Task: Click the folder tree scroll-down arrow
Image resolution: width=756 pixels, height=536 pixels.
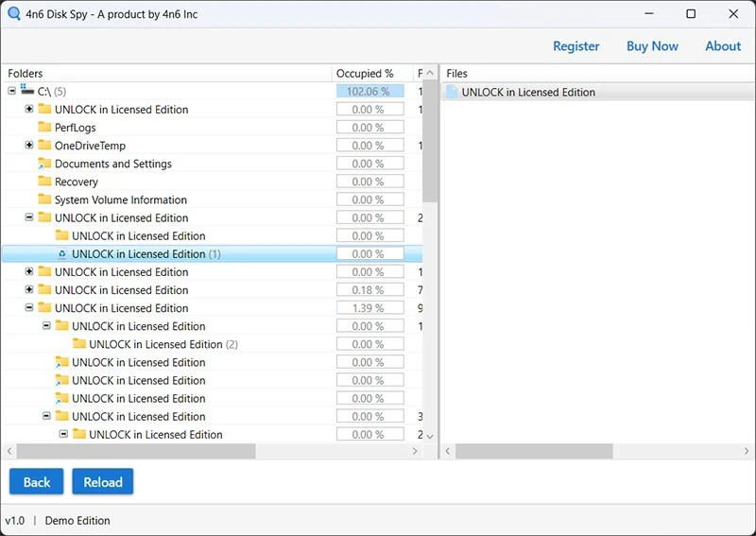Action: 430,436
